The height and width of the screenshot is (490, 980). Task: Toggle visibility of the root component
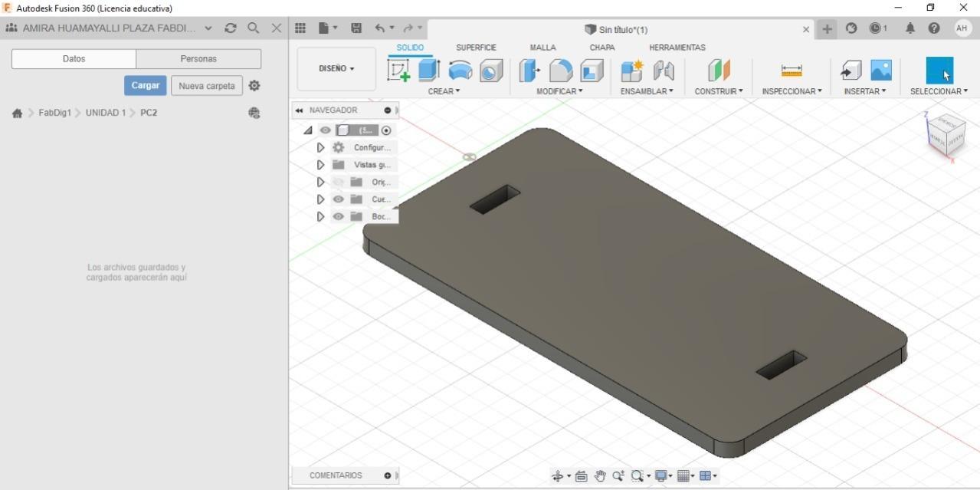(x=325, y=130)
